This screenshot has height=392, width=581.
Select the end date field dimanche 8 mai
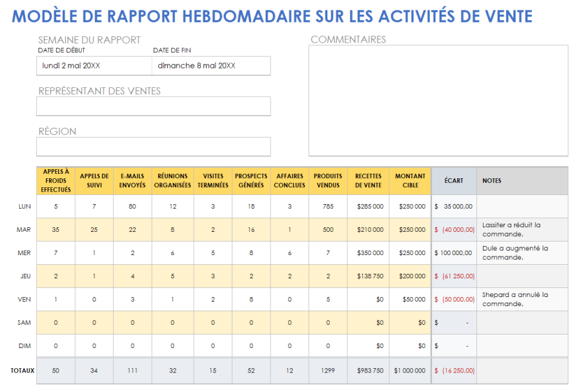(x=211, y=66)
